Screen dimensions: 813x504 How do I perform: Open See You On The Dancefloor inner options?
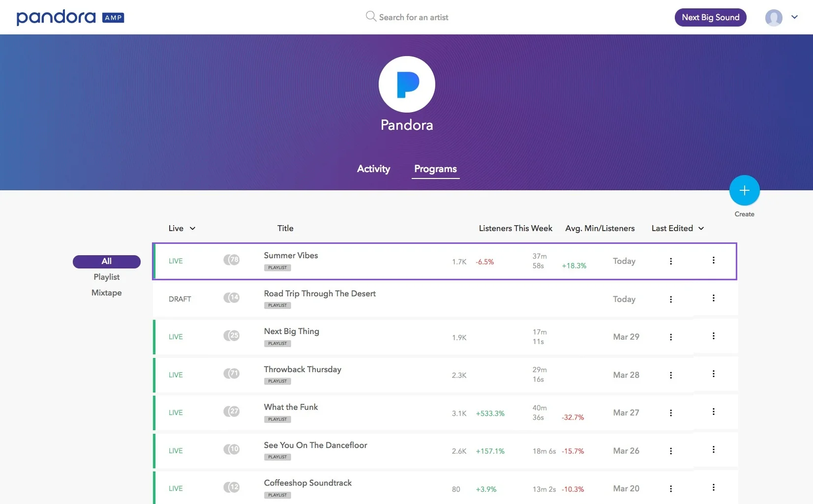point(670,451)
